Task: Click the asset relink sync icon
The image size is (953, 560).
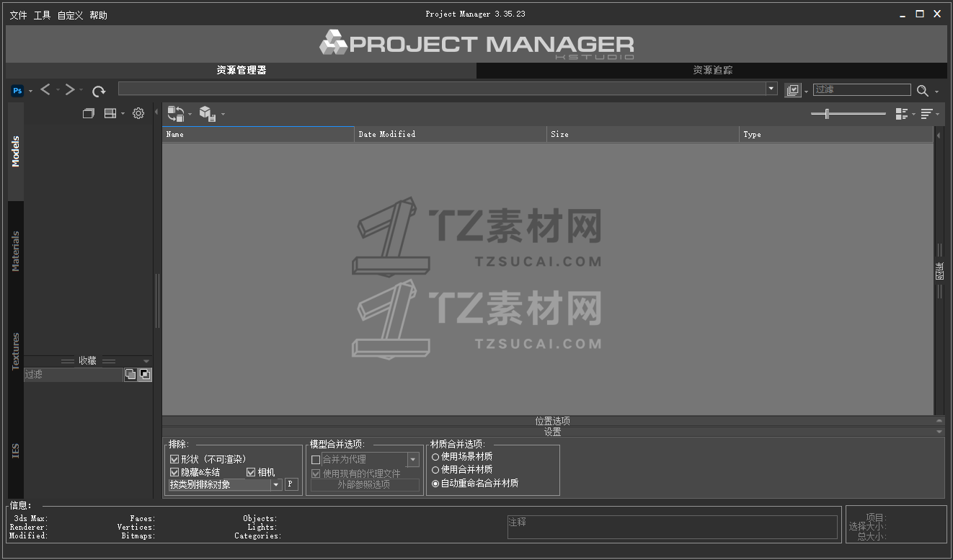Action: [175, 113]
